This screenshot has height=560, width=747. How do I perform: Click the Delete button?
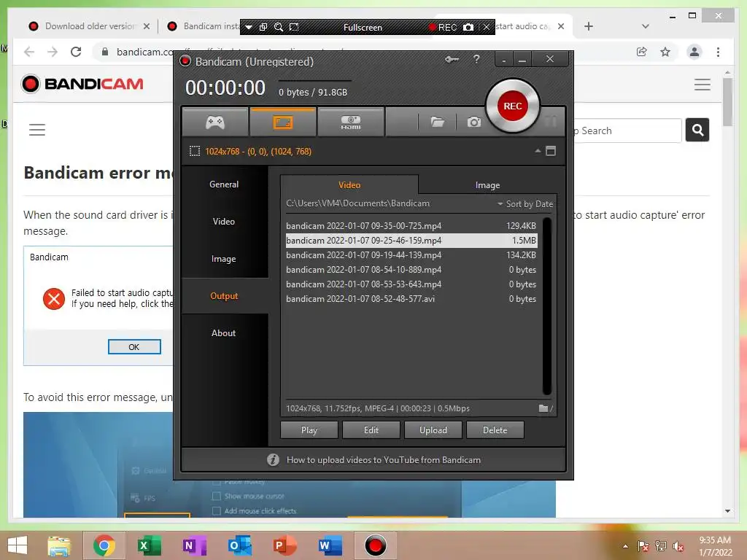pyautogui.click(x=495, y=430)
